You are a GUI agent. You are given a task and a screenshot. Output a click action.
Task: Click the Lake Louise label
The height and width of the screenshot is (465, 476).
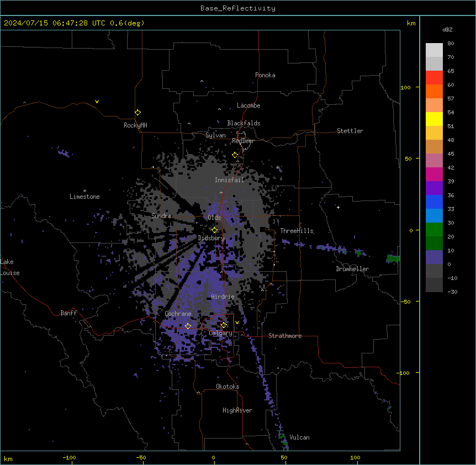10,267
